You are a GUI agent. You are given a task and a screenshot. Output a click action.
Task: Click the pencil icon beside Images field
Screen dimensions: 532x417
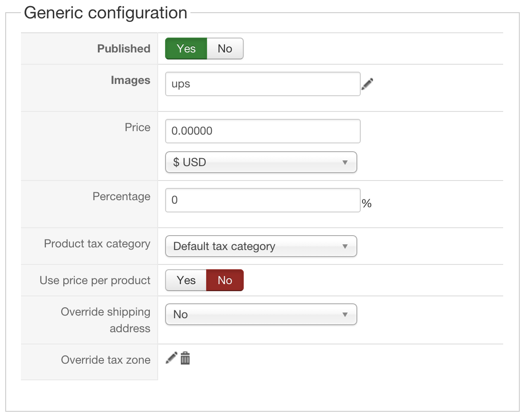(367, 84)
